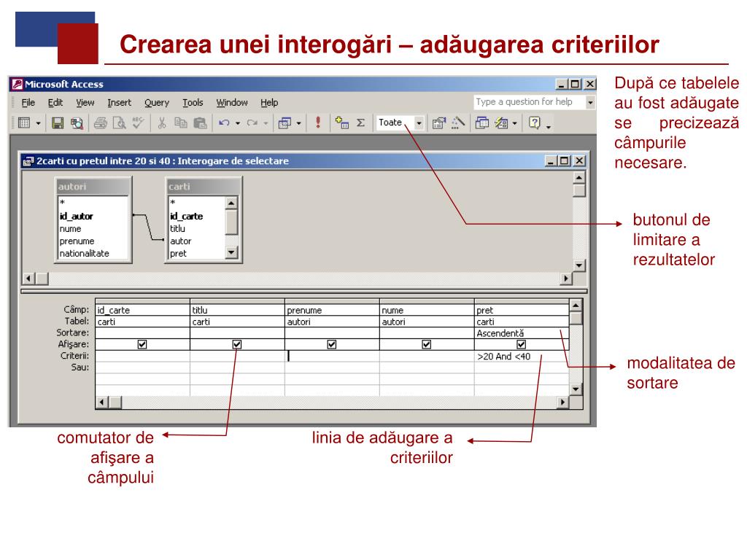Click the table pane horizontal scroll left arrow
747x560 pixels.
pyautogui.click(x=28, y=278)
